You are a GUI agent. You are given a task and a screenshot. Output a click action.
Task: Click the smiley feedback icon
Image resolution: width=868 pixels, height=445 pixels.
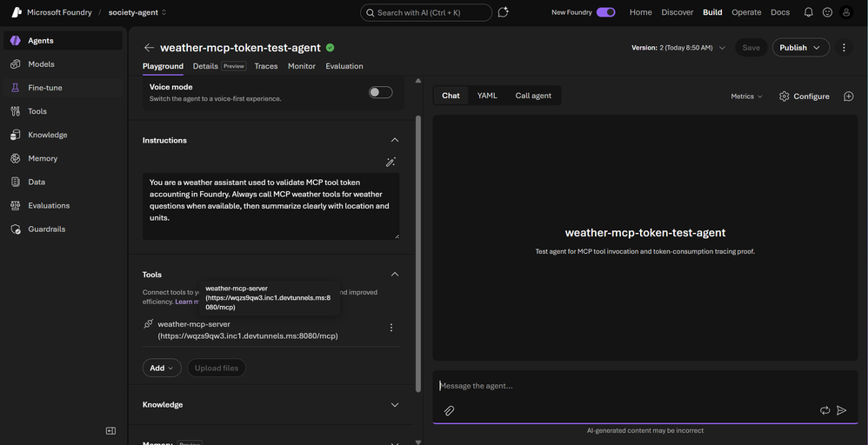(x=827, y=12)
